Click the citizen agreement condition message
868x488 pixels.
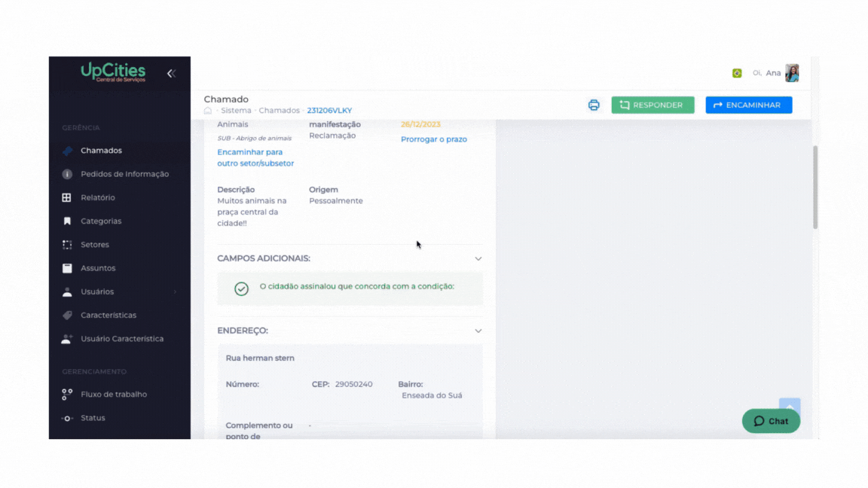point(357,287)
